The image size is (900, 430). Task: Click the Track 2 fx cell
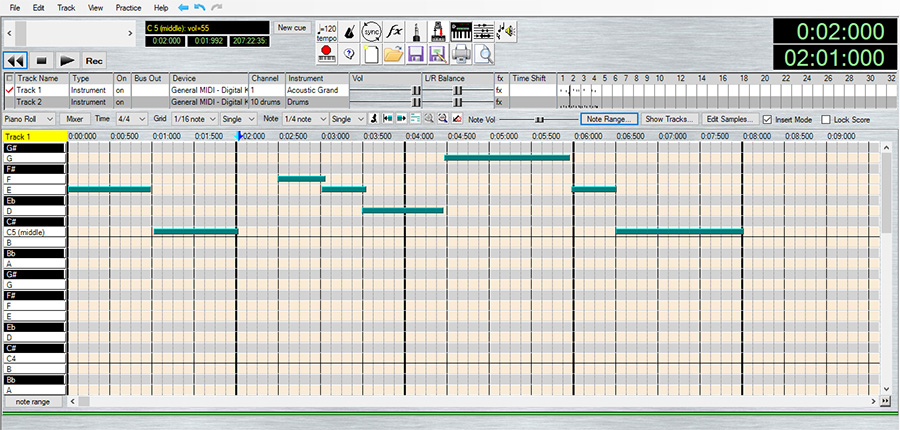(501, 102)
